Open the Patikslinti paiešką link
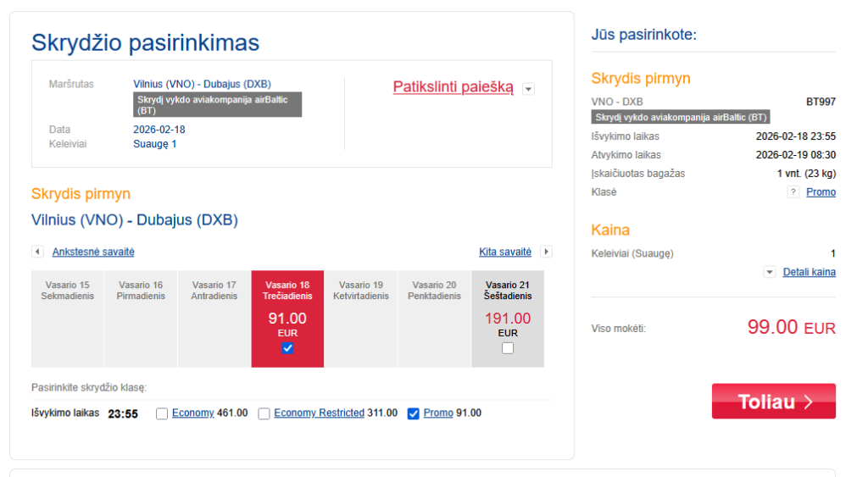The image size is (868, 477). click(x=453, y=87)
